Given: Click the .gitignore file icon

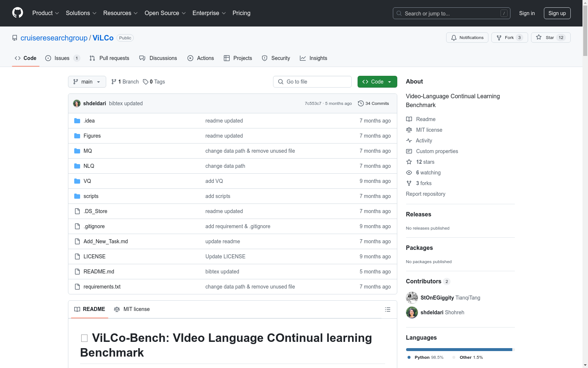Looking at the screenshot, I should (77, 226).
